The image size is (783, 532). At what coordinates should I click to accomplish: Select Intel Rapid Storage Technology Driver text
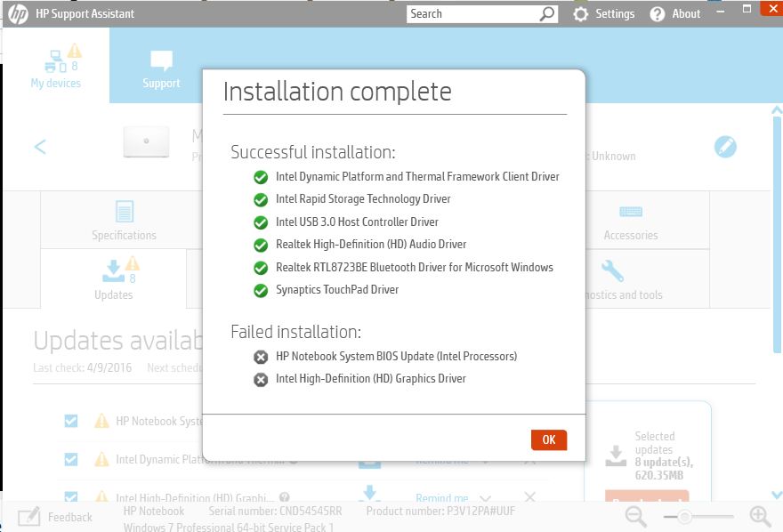(x=363, y=199)
